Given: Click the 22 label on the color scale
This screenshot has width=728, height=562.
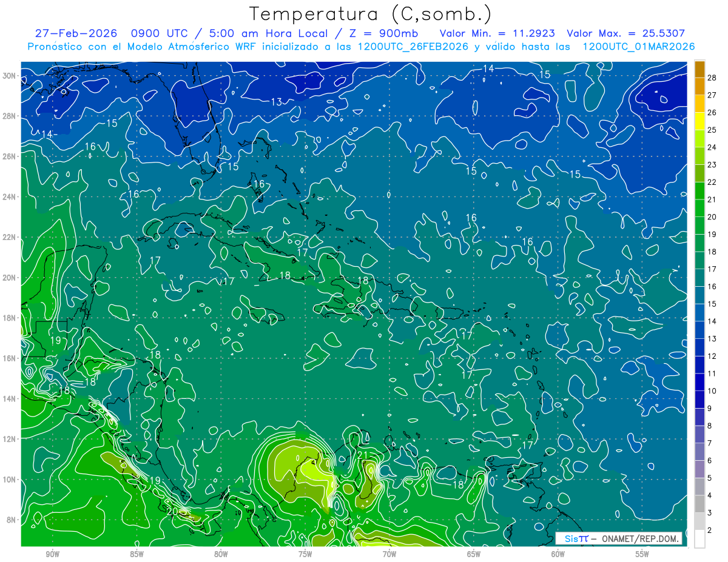Looking at the screenshot, I should [712, 182].
